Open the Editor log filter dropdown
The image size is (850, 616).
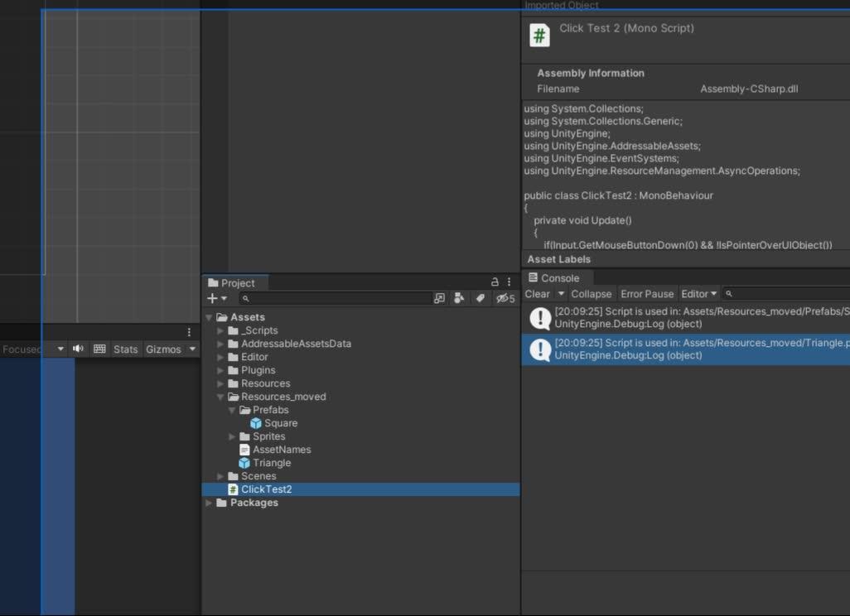698,294
